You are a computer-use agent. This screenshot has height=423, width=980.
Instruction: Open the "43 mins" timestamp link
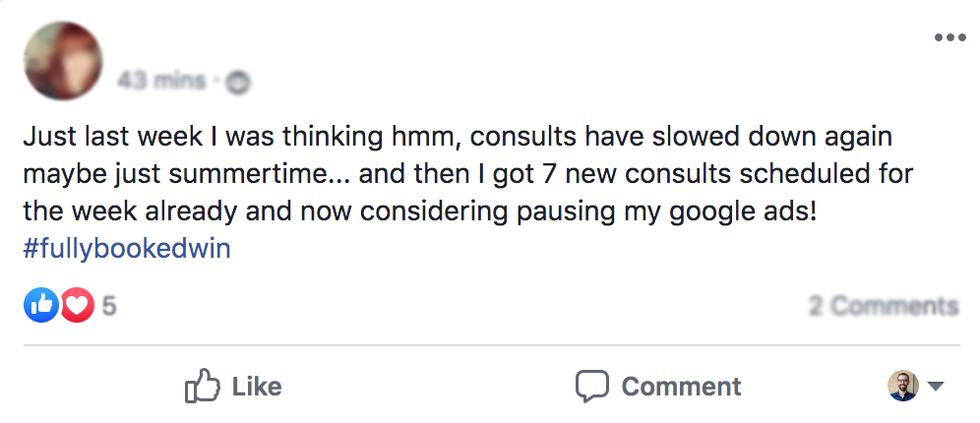pos(161,82)
